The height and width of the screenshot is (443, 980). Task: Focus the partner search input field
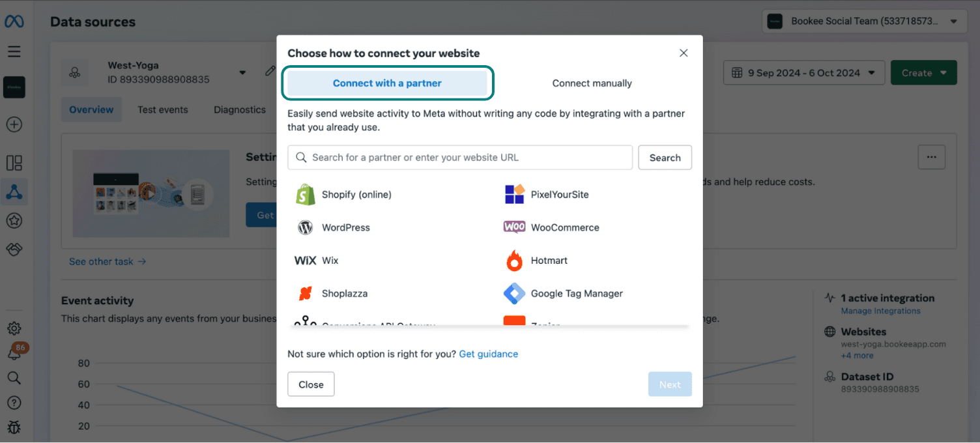click(460, 158)
